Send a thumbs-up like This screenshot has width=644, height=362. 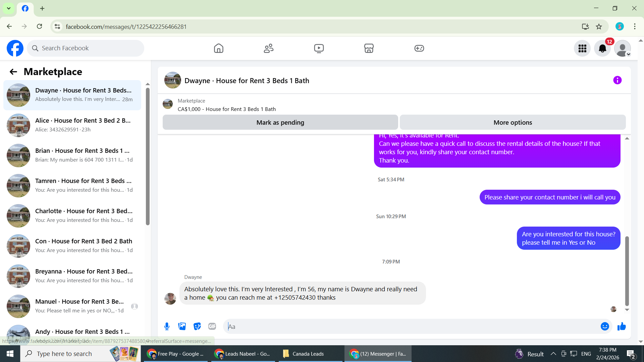click(622, 326)
